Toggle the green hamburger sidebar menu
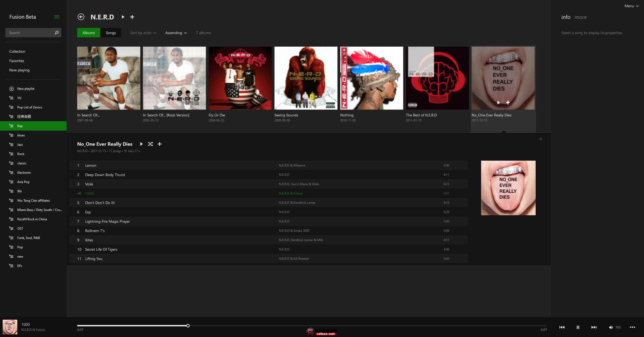 [x=57, y=17]
